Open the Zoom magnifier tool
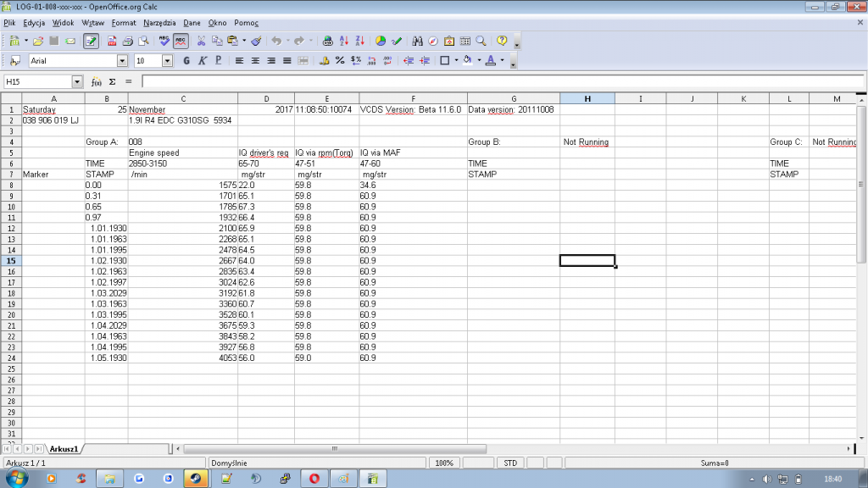 point(481,41)
